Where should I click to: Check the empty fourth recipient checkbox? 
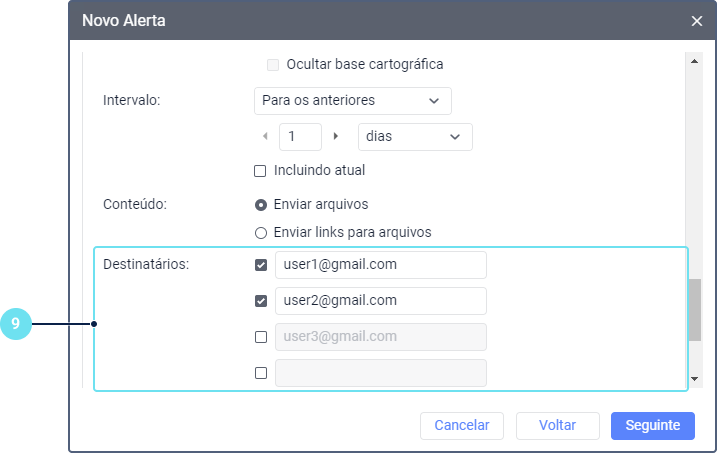tap(261, 373)
